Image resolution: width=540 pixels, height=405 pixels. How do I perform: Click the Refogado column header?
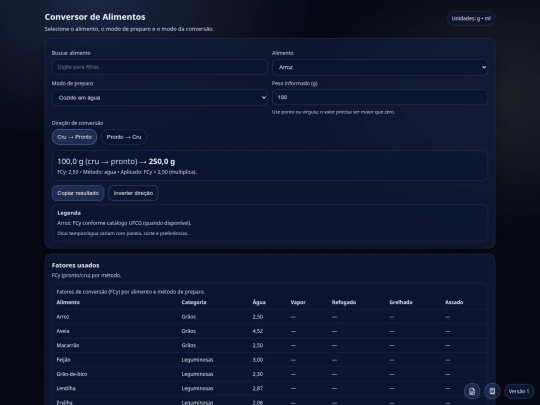point(344,302)
